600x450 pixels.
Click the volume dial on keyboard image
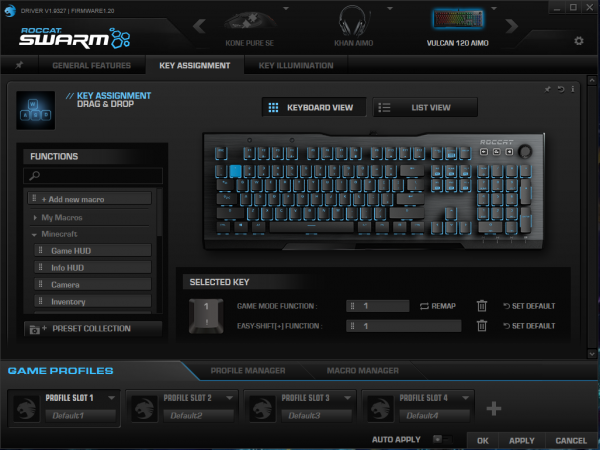pos(525,152)
